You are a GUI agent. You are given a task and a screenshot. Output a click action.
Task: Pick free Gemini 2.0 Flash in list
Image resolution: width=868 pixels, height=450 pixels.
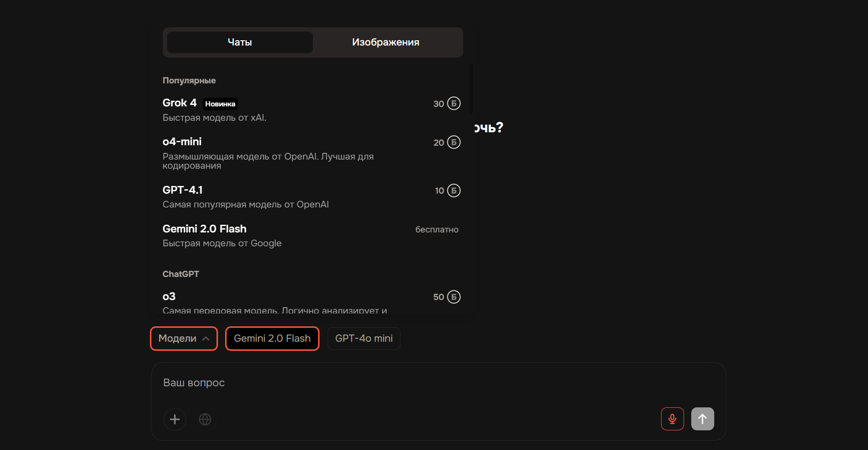311,236
